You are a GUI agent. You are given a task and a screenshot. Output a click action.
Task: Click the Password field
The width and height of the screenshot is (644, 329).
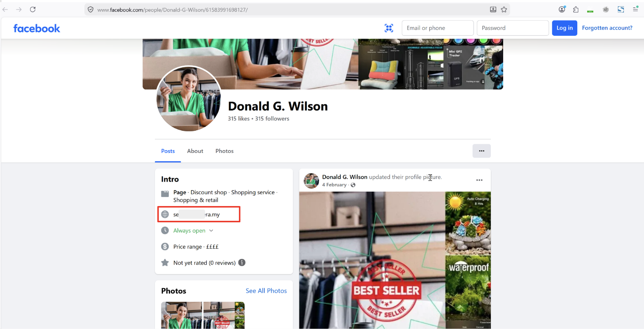coord(513,28)
